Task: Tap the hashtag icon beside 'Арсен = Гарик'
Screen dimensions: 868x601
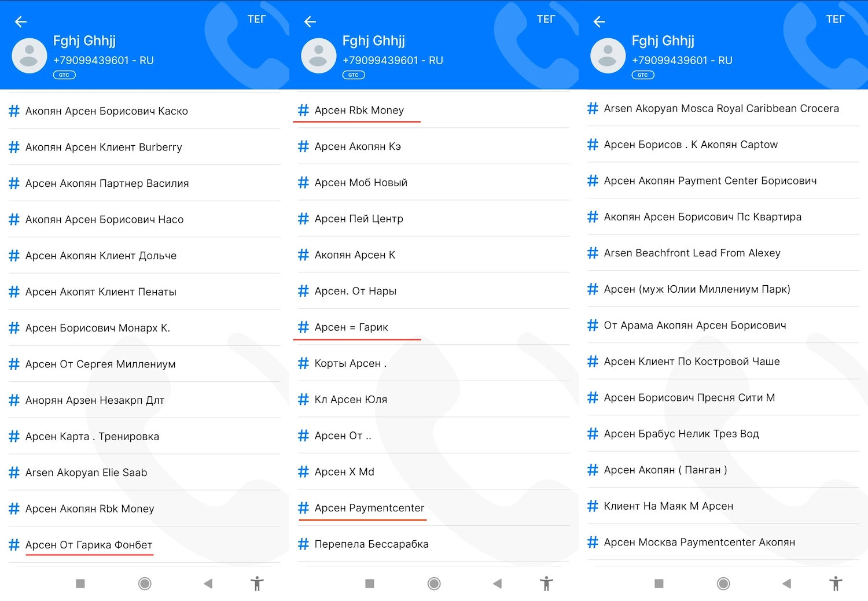Action: click(303, 327)
